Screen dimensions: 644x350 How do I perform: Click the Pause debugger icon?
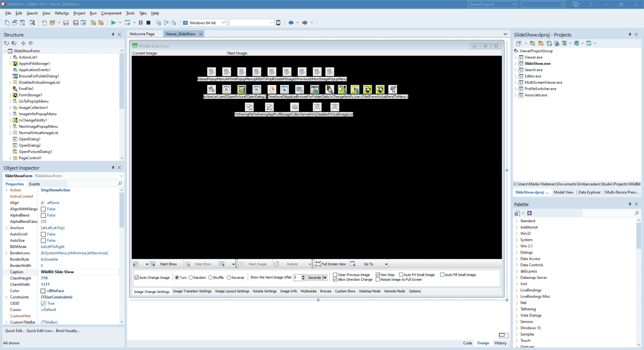(x=141, y=23)
